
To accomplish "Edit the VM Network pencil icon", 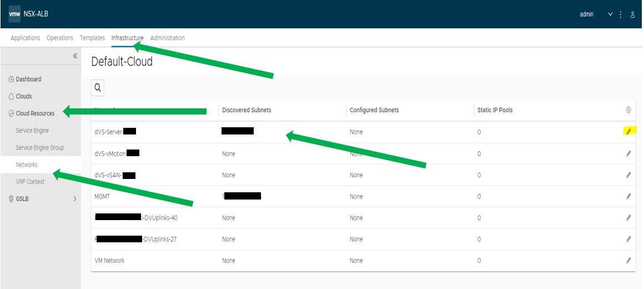I will [628, 261].
